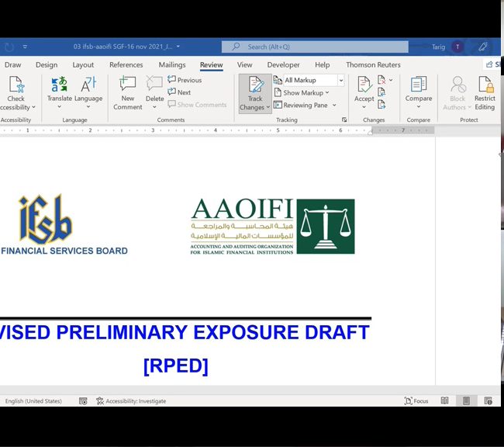504x447 pixels.
Task: Click the macro recording status icon
Action: (83, 401)
